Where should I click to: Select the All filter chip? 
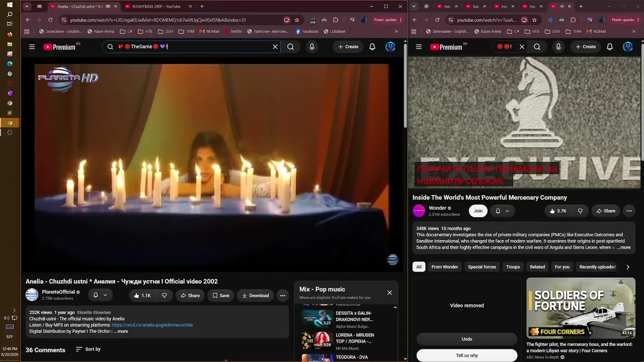click(x=419, y=267)
